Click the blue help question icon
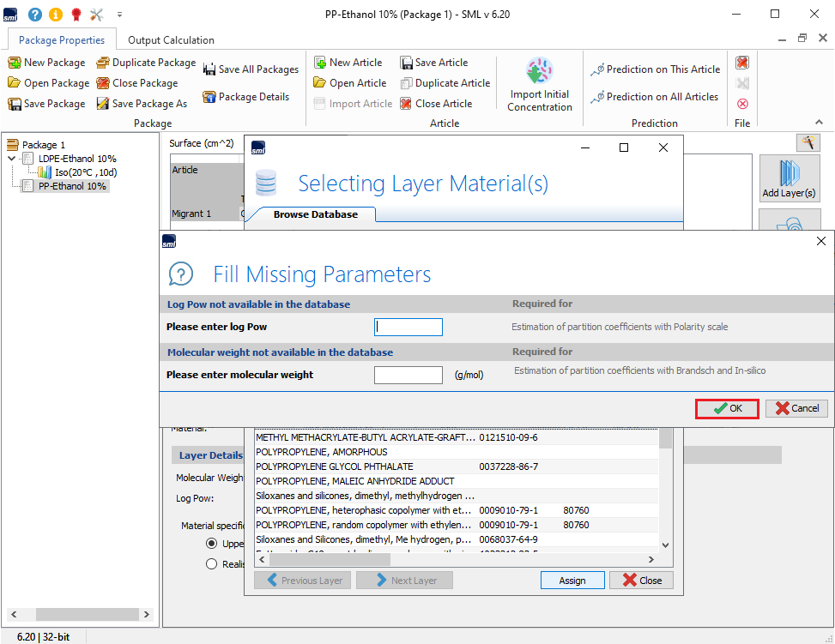This screenshot has height=644, width=835. pos(35,15)
